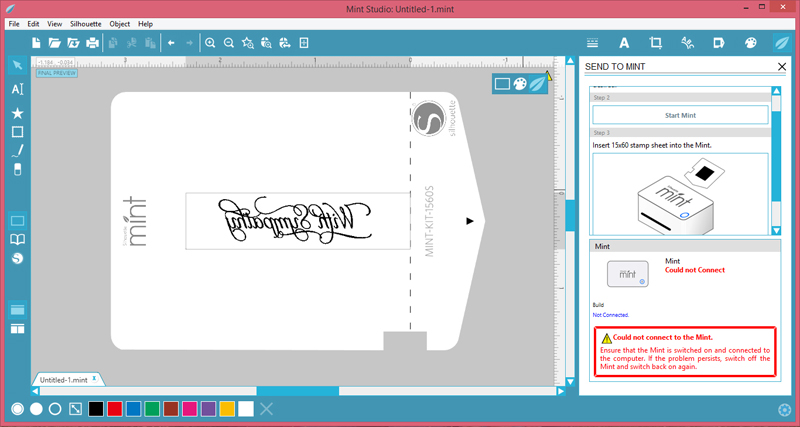This screenshot has height=427, width=800.
Task: Open the Text Style panel (A icon)
Action: 624,43
